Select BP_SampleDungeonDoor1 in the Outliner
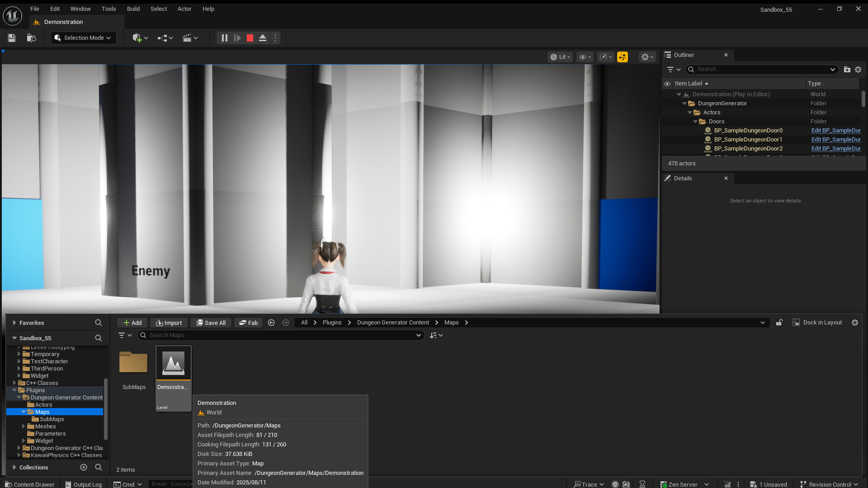This screenshot has width=868, height=488. coord(748,140)
